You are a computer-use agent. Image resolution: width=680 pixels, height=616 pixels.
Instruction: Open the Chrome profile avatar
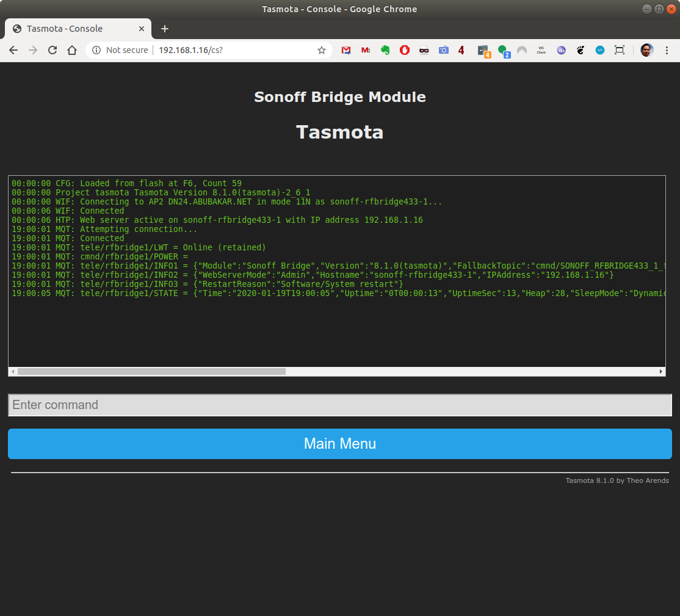(646, 50)
